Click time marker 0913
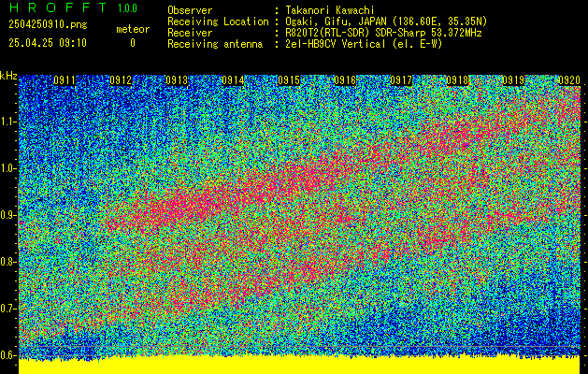The height and width of the screenshot is (374, 588). click(x=177, y=80)
